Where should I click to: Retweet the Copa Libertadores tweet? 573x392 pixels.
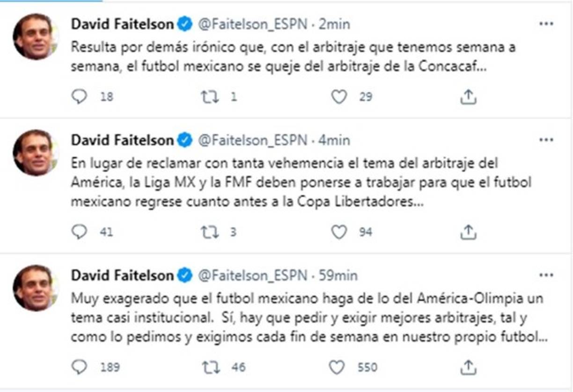click(x=209, y=232)
